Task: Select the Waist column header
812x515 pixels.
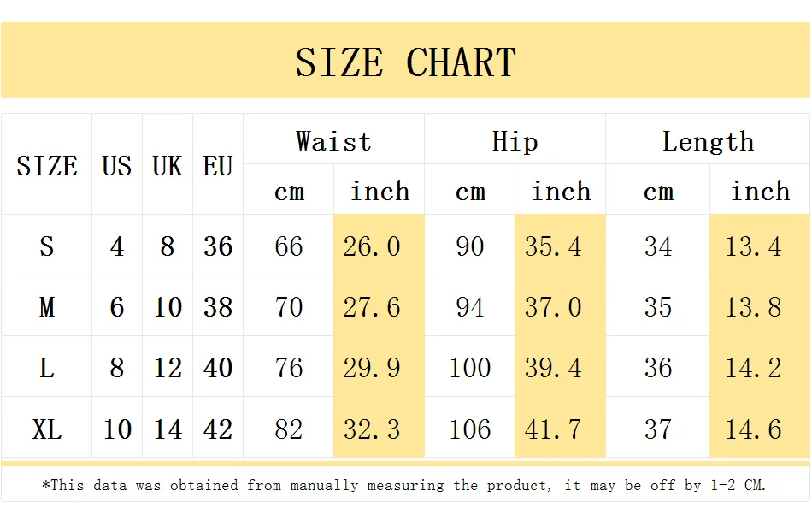Action: (x=333, y=140)
